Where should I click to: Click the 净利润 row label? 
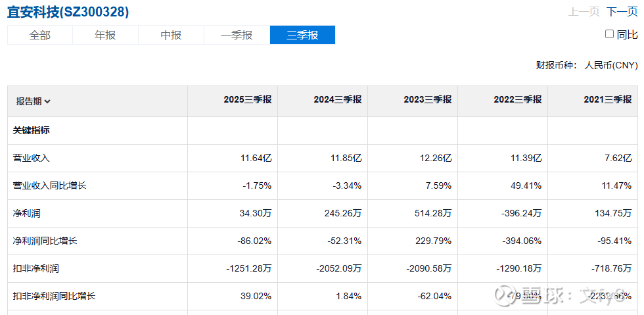(27, 213)
